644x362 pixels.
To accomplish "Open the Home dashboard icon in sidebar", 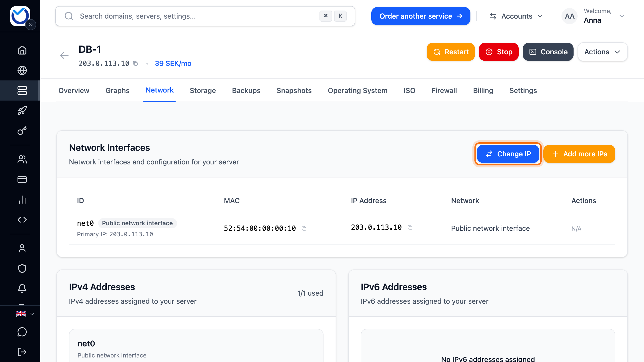I will click(22, 50).
